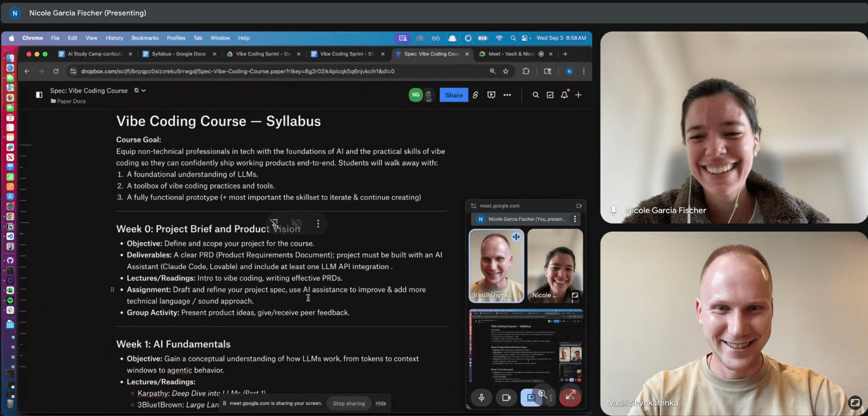Click the Hide link in the sharing bar
This screenshot has height=416, width=868.
380,404
